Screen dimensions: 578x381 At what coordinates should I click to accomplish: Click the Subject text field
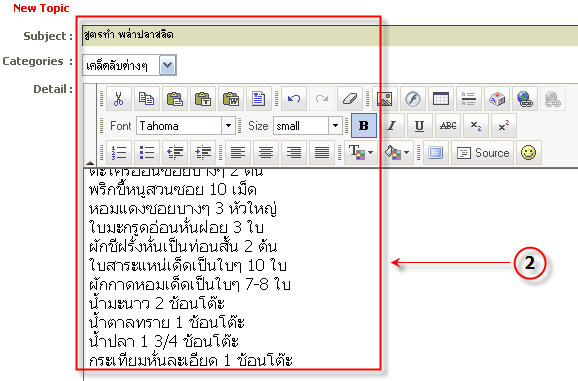click(x=330, y=35)
